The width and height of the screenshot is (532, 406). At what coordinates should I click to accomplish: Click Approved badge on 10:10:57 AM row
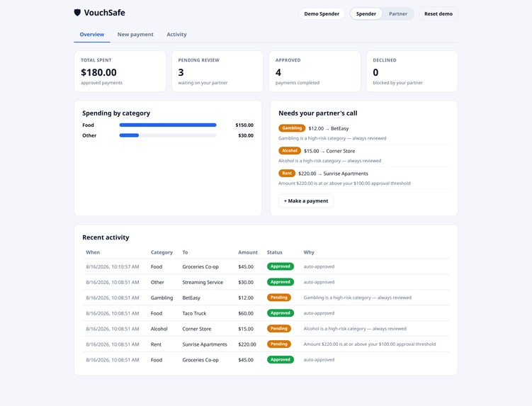pyautogui.click(x=281, y=266)
